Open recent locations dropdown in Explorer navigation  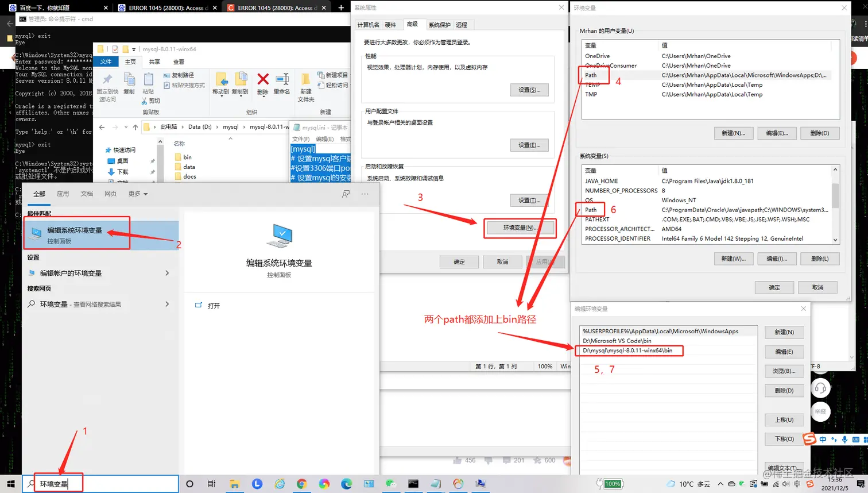(x=126, y=127)
